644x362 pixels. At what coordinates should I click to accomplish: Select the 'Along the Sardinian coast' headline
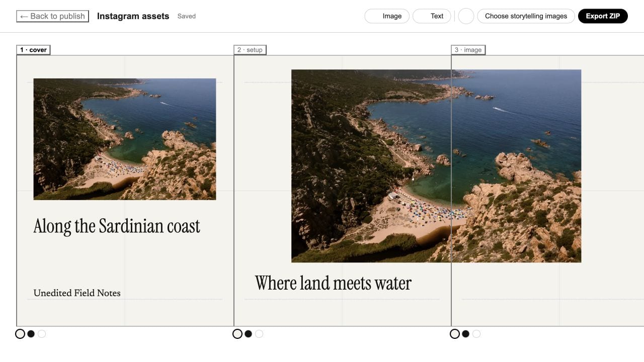pyautogui.click(x=117, y=226)
